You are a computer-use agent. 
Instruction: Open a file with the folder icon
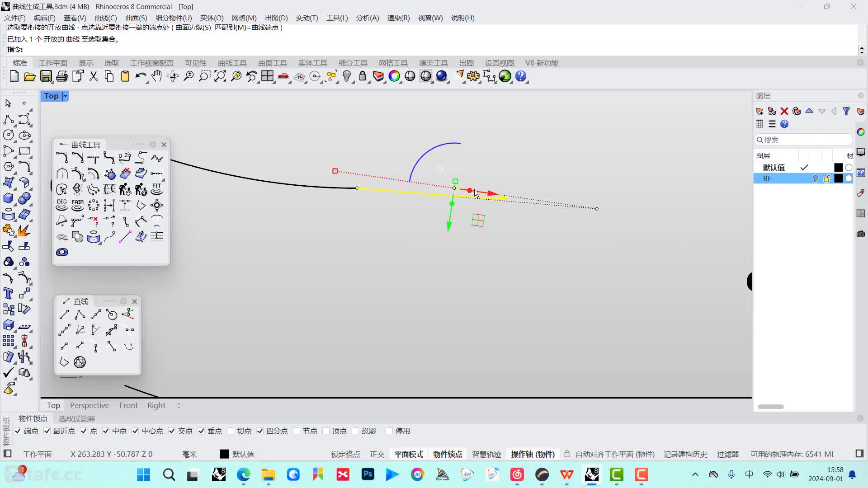pyautogui.click(x=30, y=76)
